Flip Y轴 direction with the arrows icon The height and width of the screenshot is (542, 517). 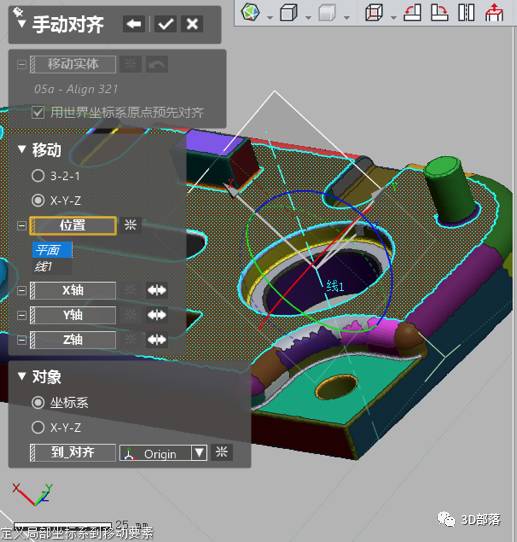pyautogui.click(x=157, y=315)
